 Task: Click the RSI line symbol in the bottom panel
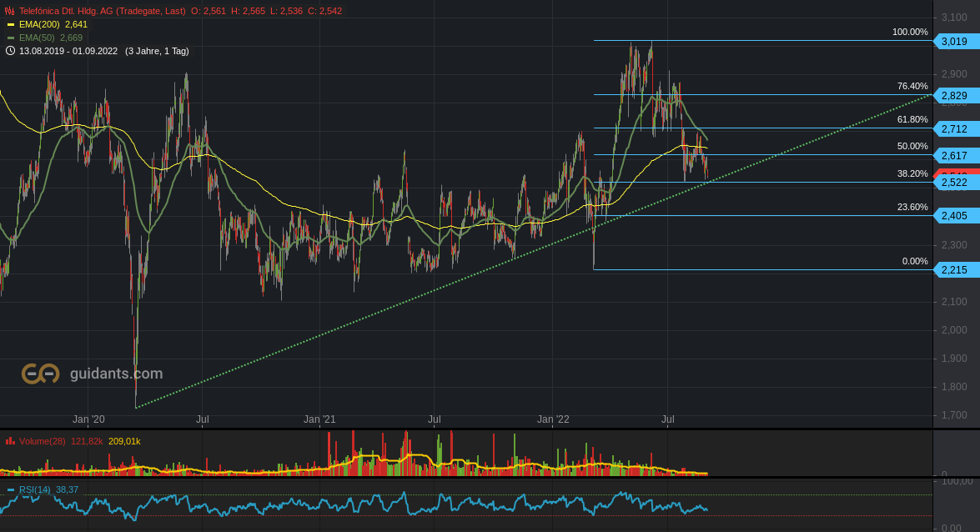9,489
